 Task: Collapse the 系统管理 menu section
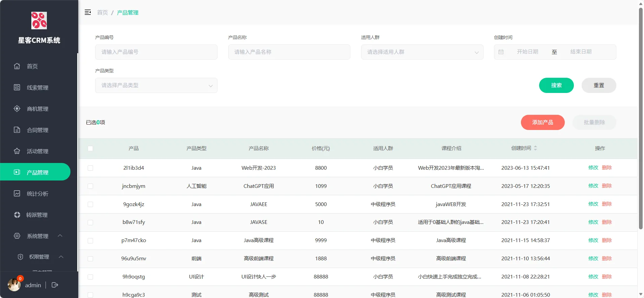60,236
